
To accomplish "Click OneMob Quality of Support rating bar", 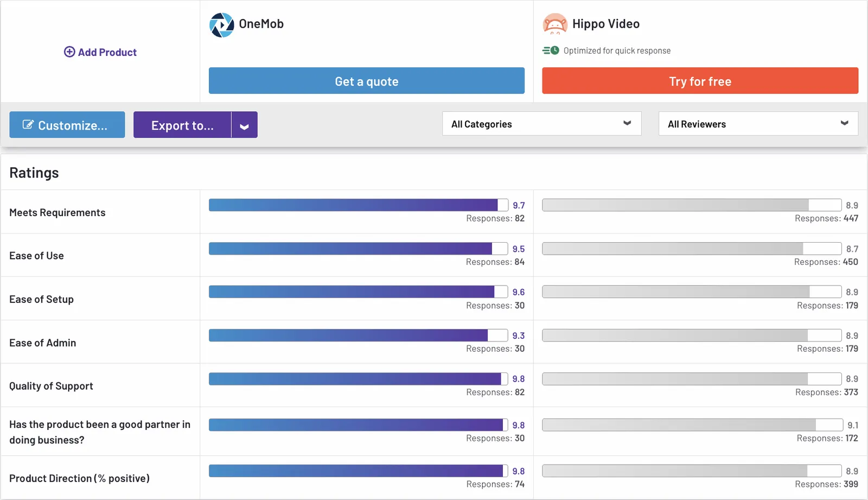I will pyautogui.click(x=359, y=378).
